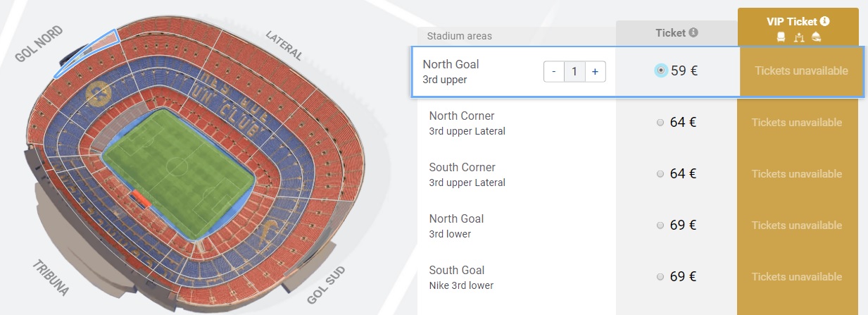Viewport: 868px width, 315px height.
Task: Decrease ticket quantity with minus button
Action: point(554,71)
